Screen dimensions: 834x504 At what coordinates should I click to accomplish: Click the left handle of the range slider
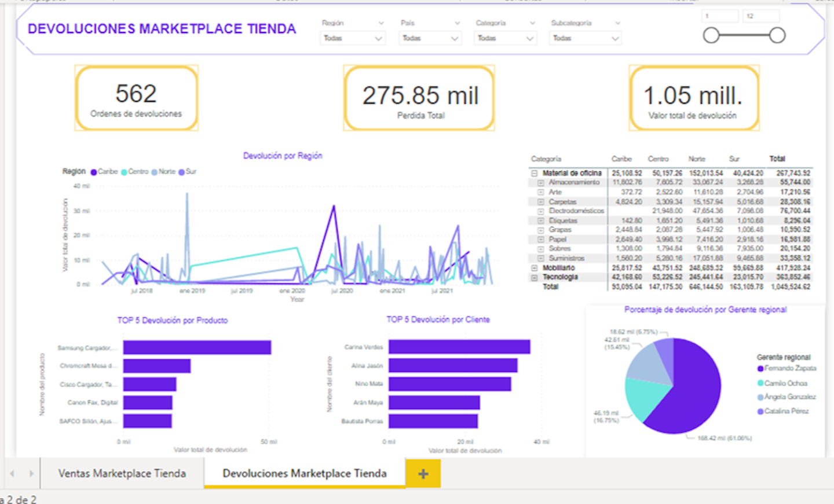tap(711, 35)
